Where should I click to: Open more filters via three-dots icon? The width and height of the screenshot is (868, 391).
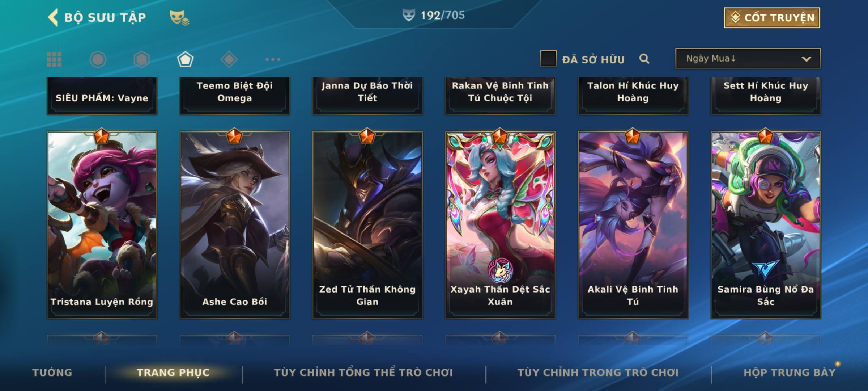(273, 59)
